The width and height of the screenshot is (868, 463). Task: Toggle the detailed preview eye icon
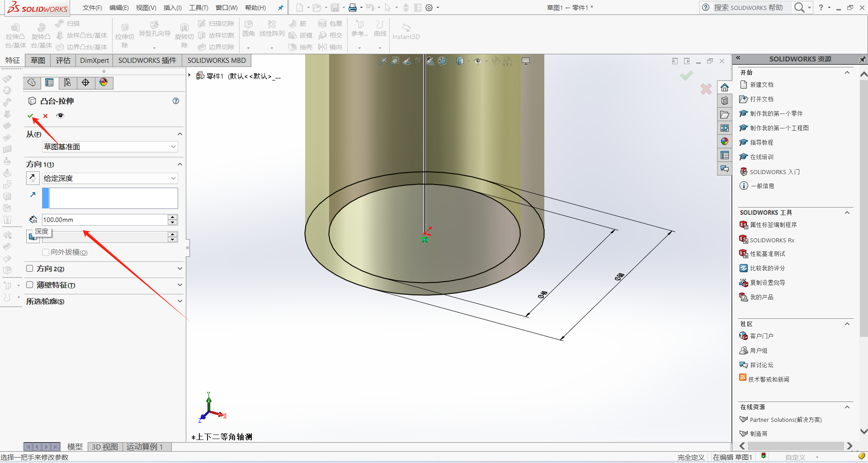coord(60,116)
